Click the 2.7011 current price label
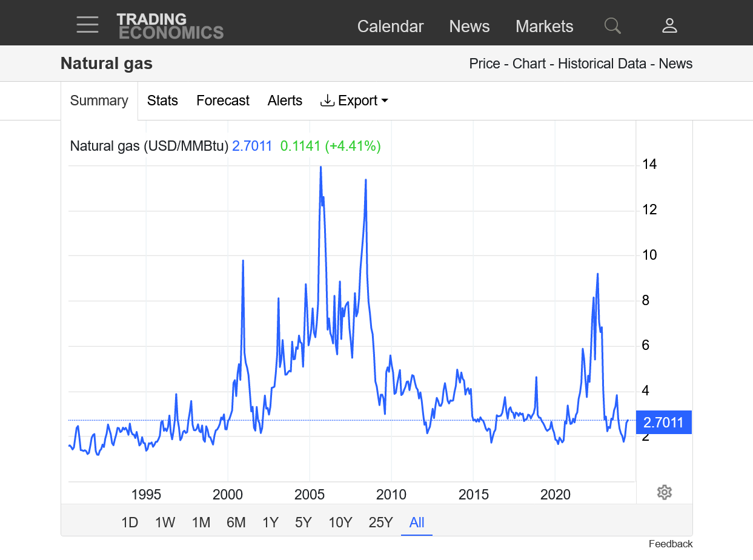Viewport: 753px width, 560px height. (663, 423)
